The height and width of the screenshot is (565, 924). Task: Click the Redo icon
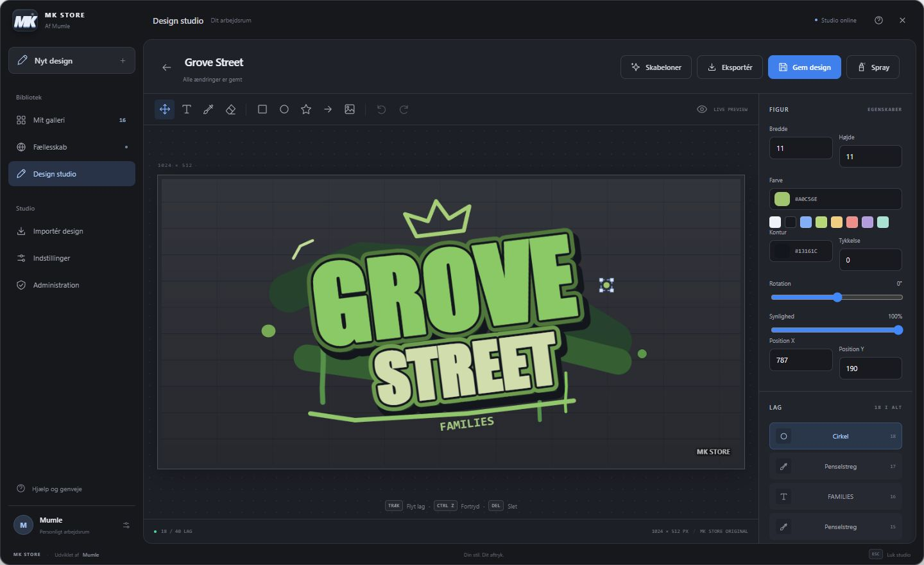404,109
